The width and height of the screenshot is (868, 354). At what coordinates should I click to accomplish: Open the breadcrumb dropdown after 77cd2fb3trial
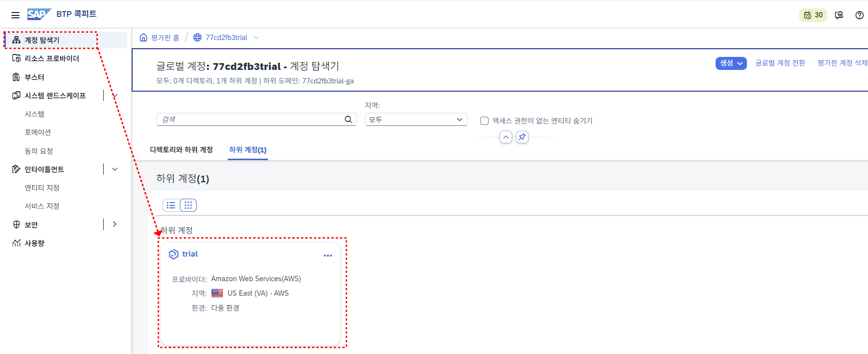pos(257,38)
